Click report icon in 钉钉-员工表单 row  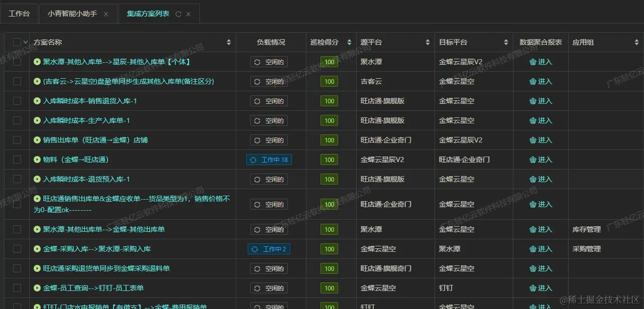[x=533, y=288]
